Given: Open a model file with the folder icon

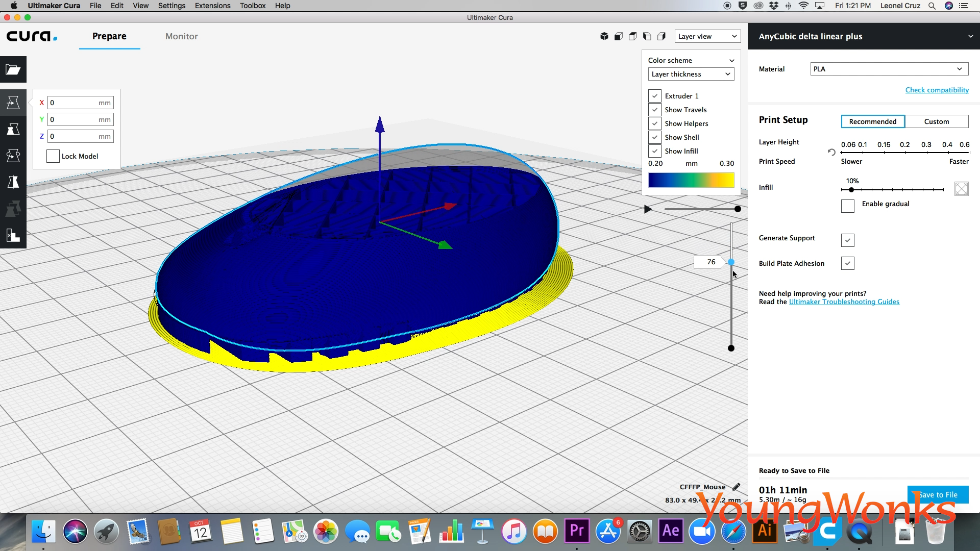Looking at the screenshot, I should coord(13,69).
